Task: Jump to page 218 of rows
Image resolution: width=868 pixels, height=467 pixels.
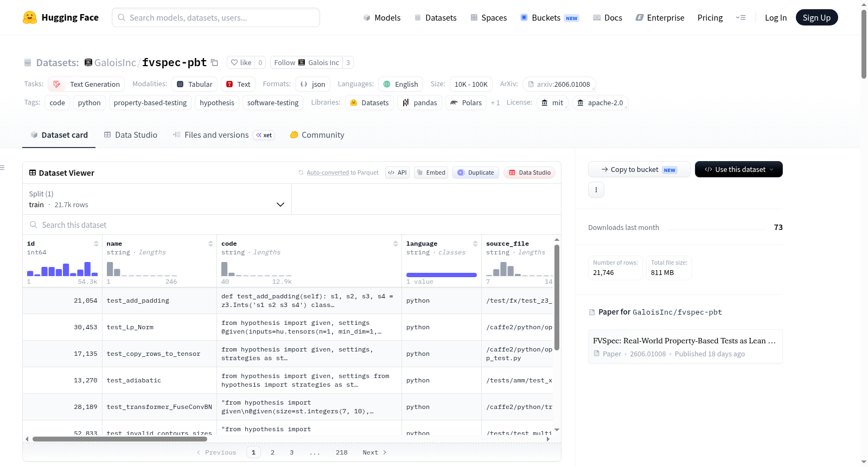Action: pos(341,452)
